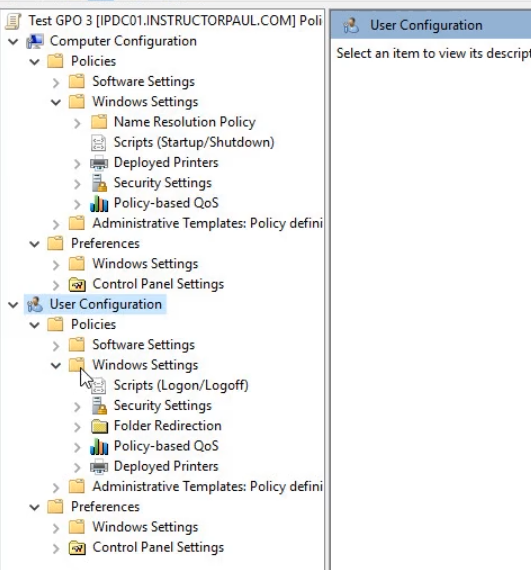Click the Computer Configuration monitor icon
Image resolution: width=531 pixels, height=570 pixels.
point(35,41)
